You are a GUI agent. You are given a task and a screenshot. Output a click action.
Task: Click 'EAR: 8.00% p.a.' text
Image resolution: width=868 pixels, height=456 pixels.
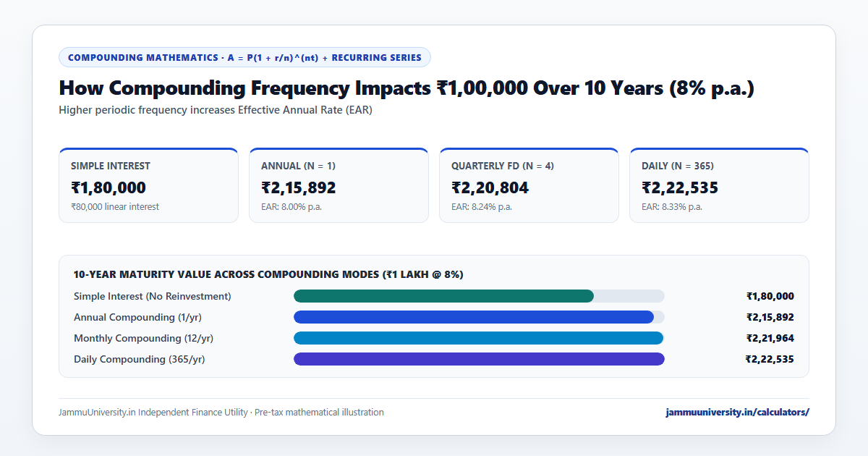(292, 207)
